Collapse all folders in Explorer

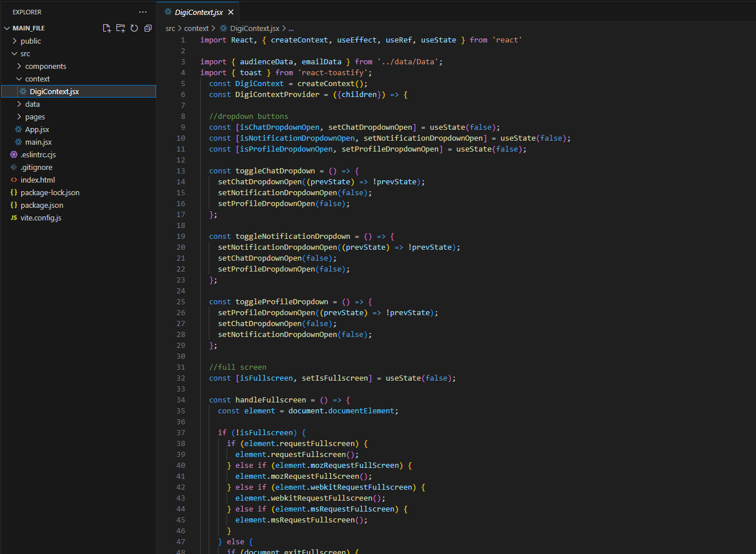click(148, 28)
